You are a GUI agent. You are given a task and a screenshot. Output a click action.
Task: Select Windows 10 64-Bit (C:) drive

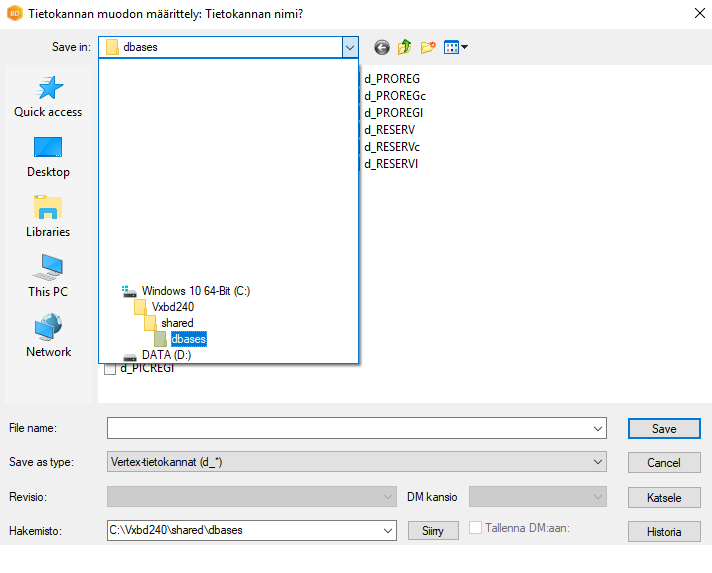click(187, 291)
